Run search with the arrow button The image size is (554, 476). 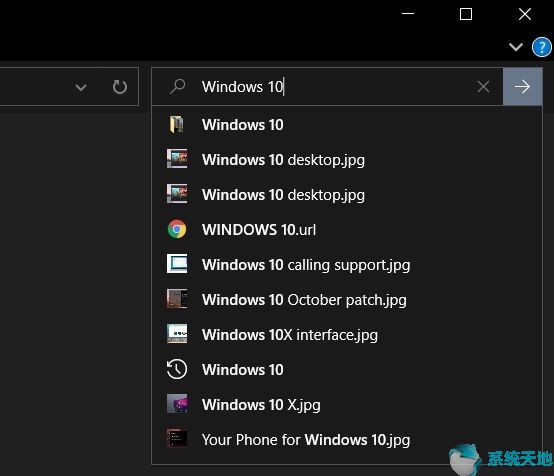coord(522,87)
